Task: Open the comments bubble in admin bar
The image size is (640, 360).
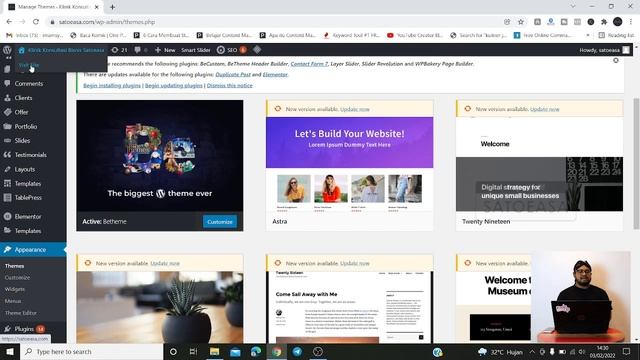Action: [x=140, y=50]
